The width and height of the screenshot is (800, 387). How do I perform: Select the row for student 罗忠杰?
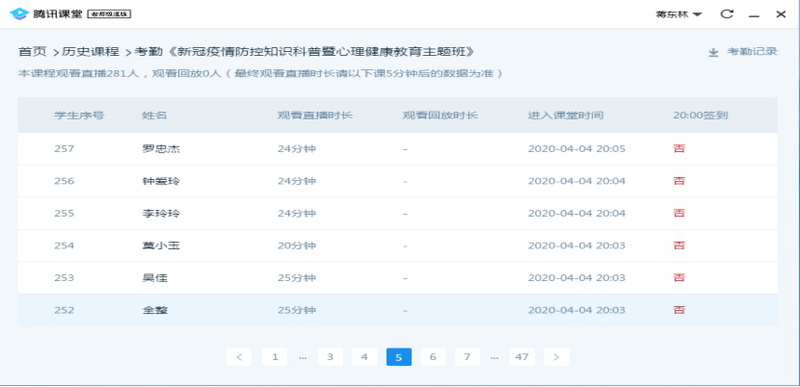pyautogui.click(x=397, y=149)
